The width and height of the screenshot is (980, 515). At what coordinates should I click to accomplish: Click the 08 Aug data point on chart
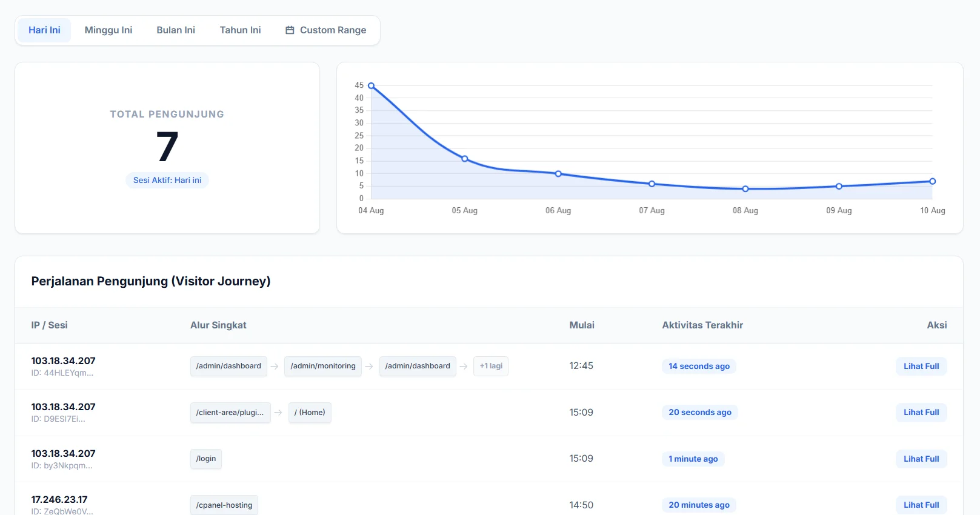click(745, 189)
